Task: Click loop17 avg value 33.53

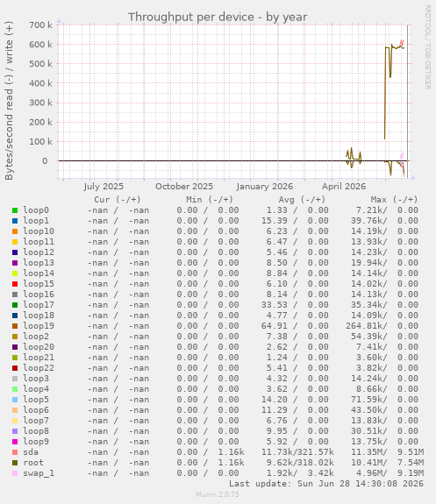Action: coord(275,305)
